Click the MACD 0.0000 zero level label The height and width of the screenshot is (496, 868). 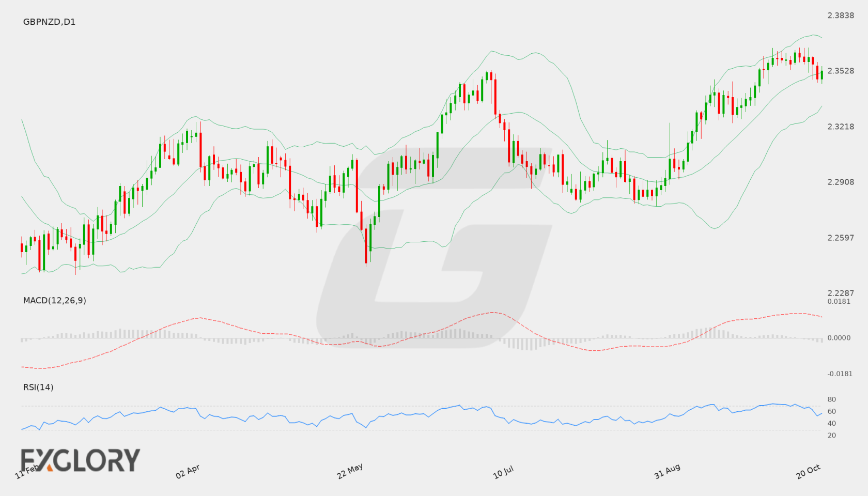tap(839, 337)
